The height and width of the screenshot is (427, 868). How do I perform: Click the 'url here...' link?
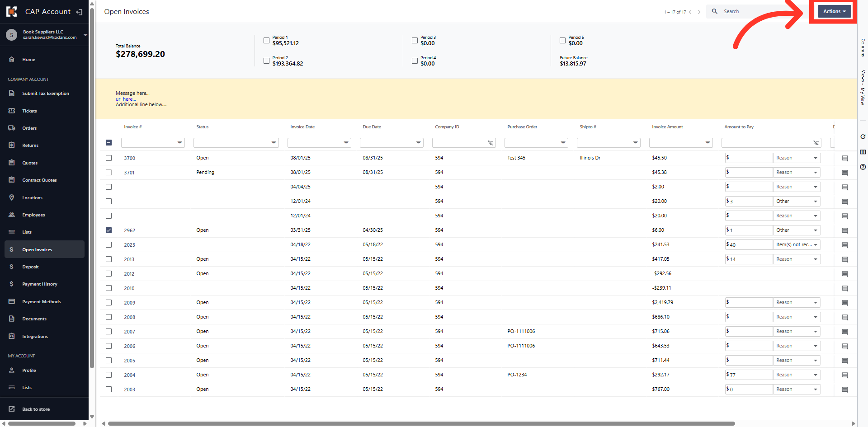click(126, 99)
